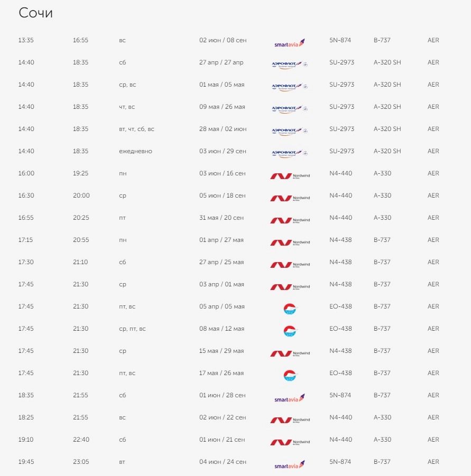Click the Nordwind logo in the 16:30 row
This screenshot has height=476, width=471.
(x=290, y=197)
